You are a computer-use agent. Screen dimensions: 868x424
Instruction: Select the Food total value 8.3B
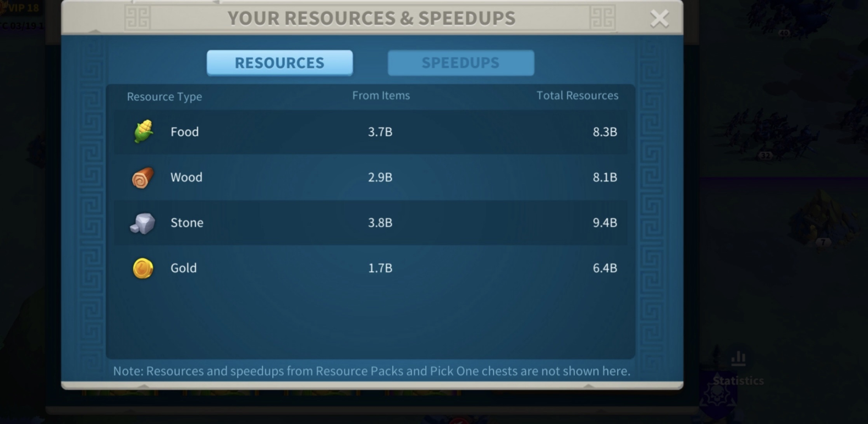605,132
